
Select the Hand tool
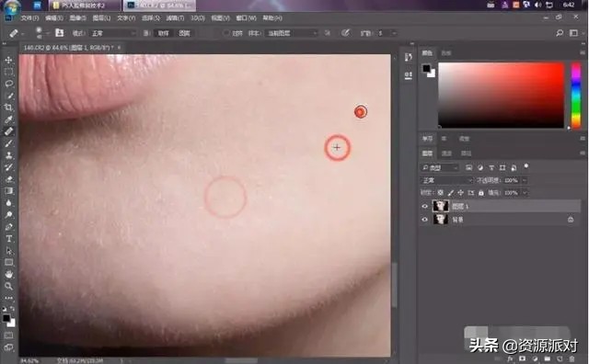pyautogui.click(x=8, y=274)
